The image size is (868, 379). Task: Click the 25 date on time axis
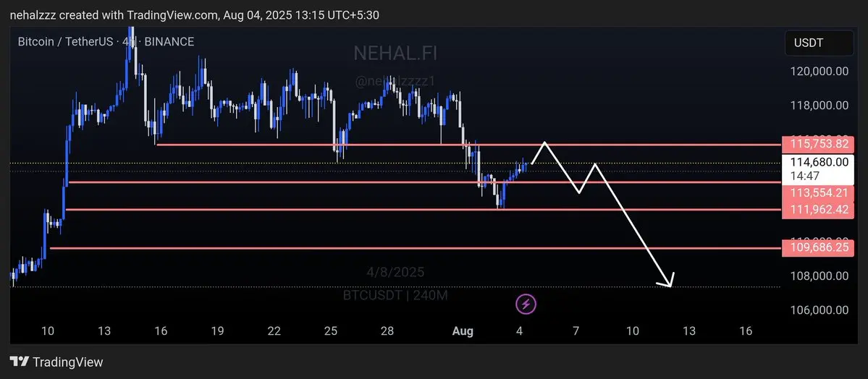tap(331, 331)
